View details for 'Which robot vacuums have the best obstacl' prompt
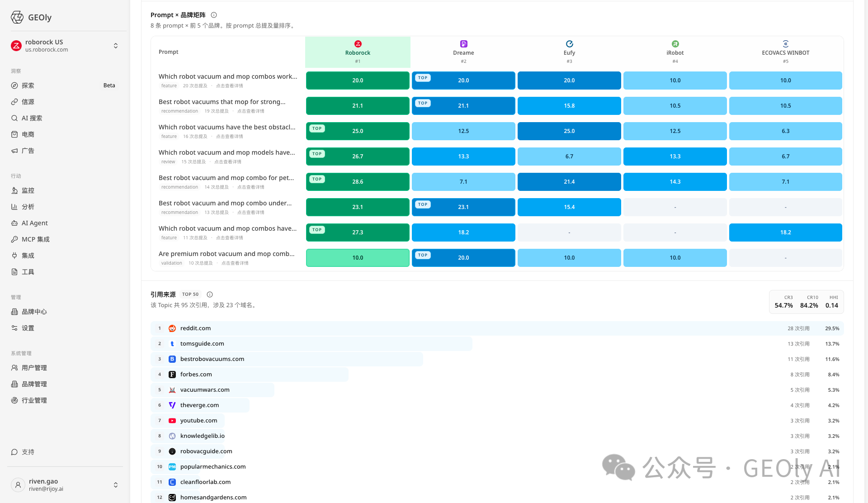868x503 pixels. tap(229, 137)
